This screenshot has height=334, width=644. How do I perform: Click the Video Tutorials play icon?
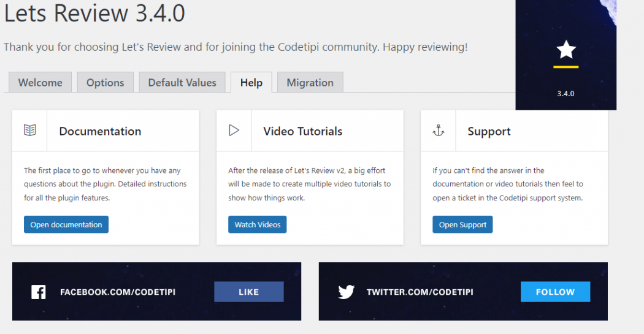click(x=234, y=130)
